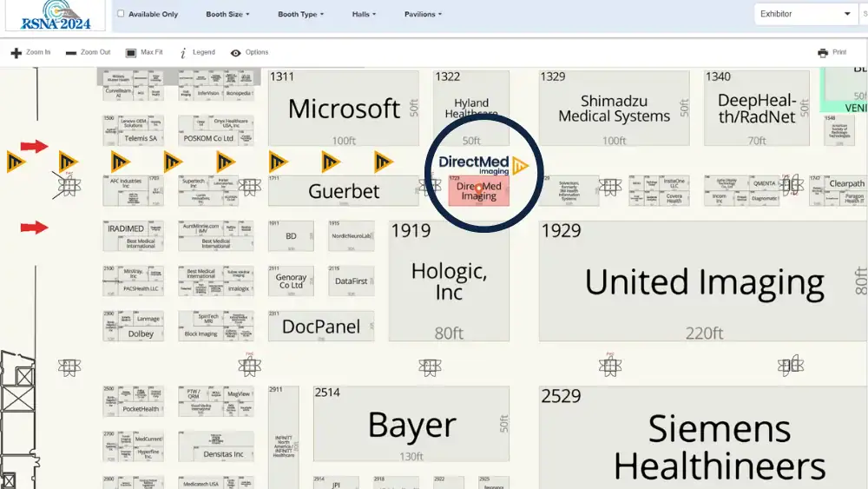Click the Genoray Co Ltd booth
The width and height of the screenshot is (868, 489).
point(291,281)
